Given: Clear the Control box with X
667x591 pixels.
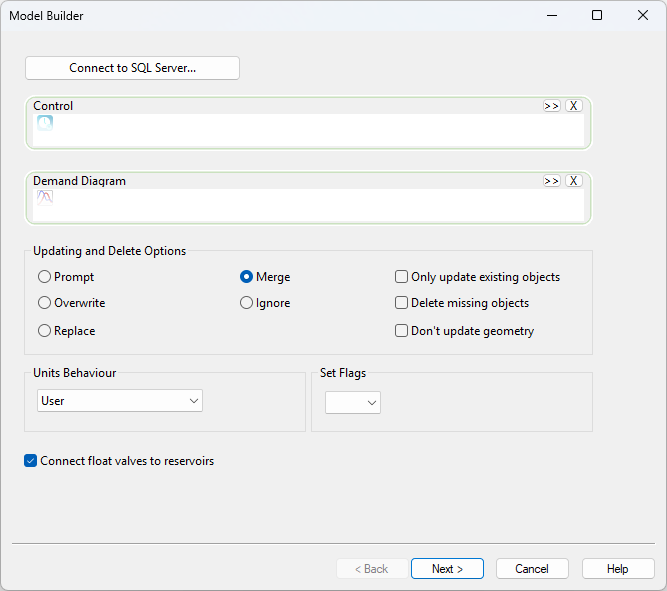Looking at the screenshot, I should [573, 106].
